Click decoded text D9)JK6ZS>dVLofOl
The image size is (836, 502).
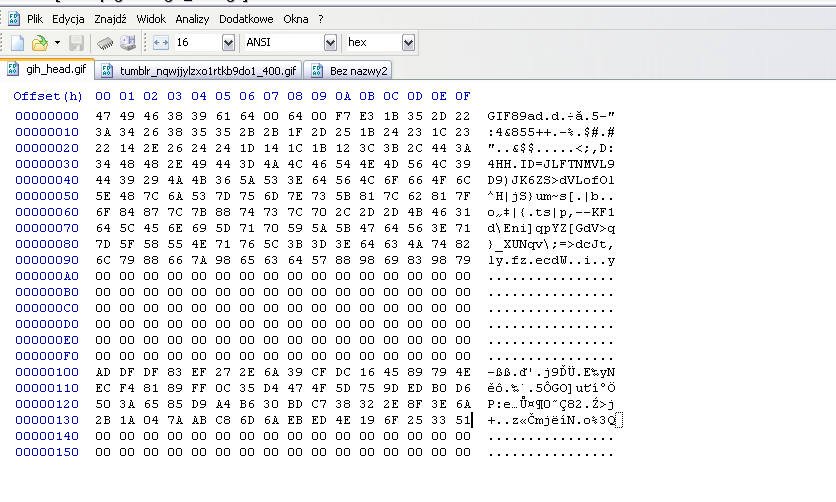pos(551,180)
